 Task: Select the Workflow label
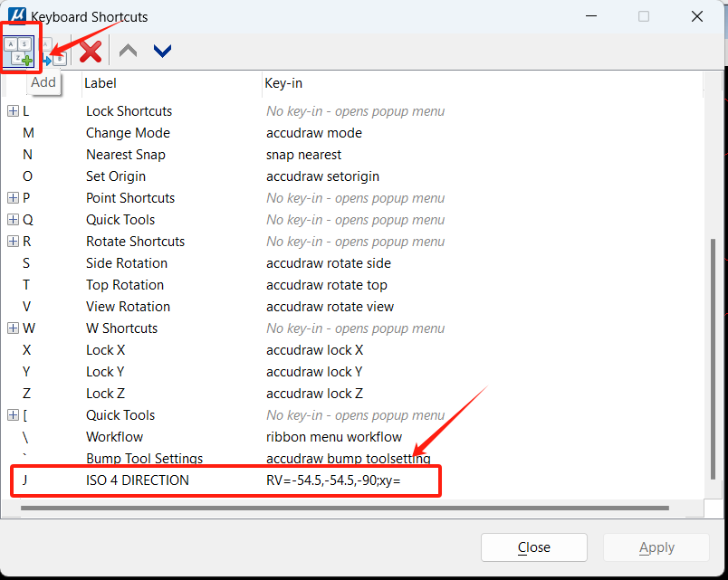[115, 437]
